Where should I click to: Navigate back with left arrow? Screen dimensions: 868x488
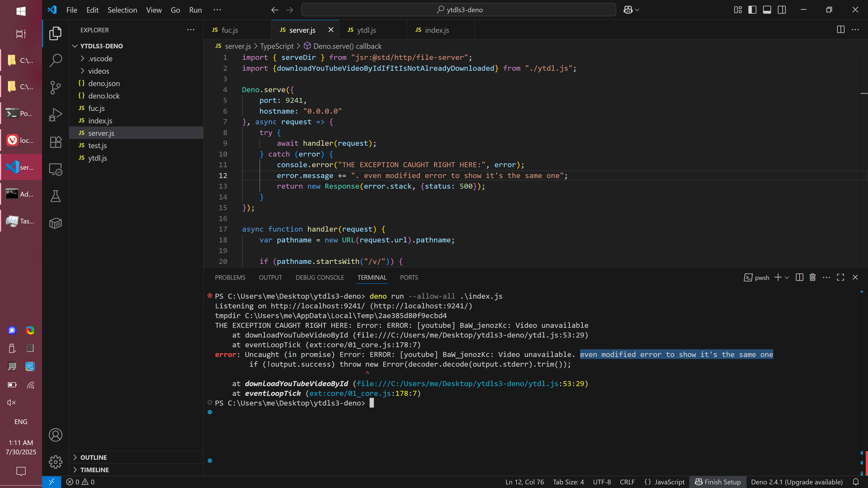point(275,10)
